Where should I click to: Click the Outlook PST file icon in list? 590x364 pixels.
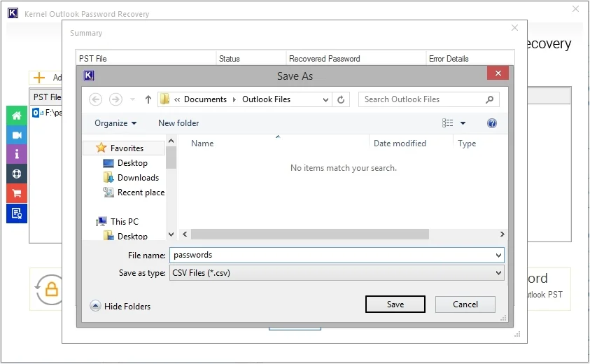pyautogui.click(x=36, y=112)
